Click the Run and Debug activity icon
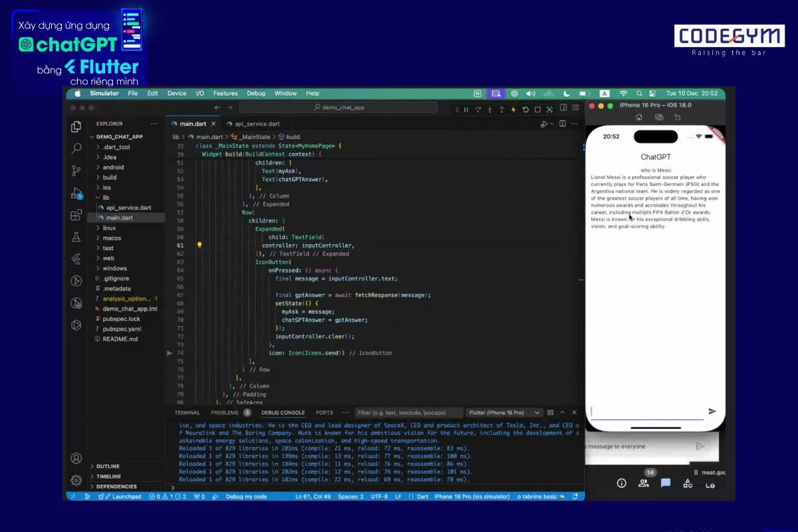This screenshot has height=532, width=798. click(x=76, y=194)
